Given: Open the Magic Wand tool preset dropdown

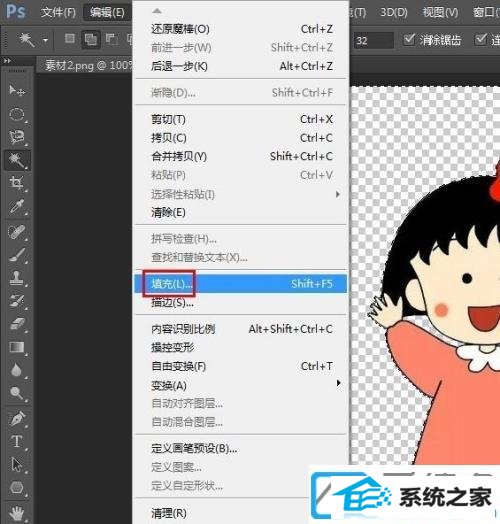Looking at the screenshot, I should pos(45,40).
